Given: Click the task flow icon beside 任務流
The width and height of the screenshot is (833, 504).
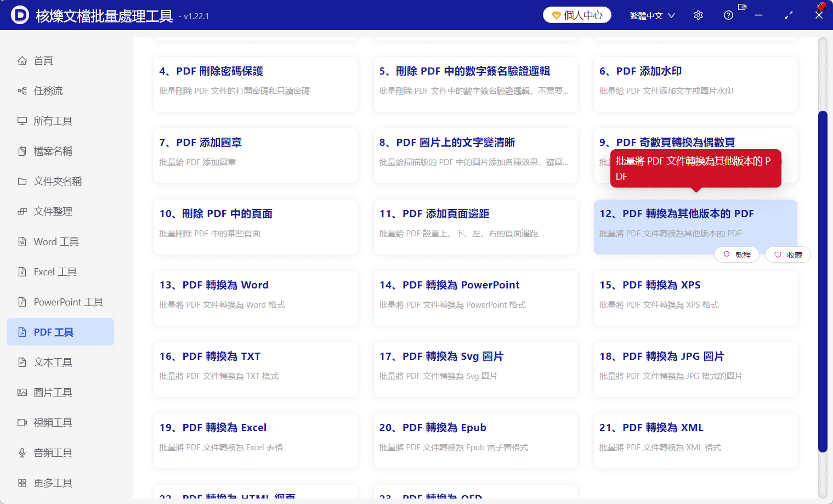Looking at the screenshot, I should point(22,91).
